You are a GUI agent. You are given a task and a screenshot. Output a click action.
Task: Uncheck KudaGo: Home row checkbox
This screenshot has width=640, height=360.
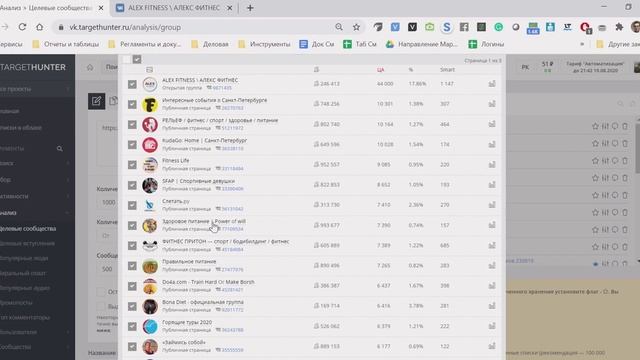coord(132,144)
